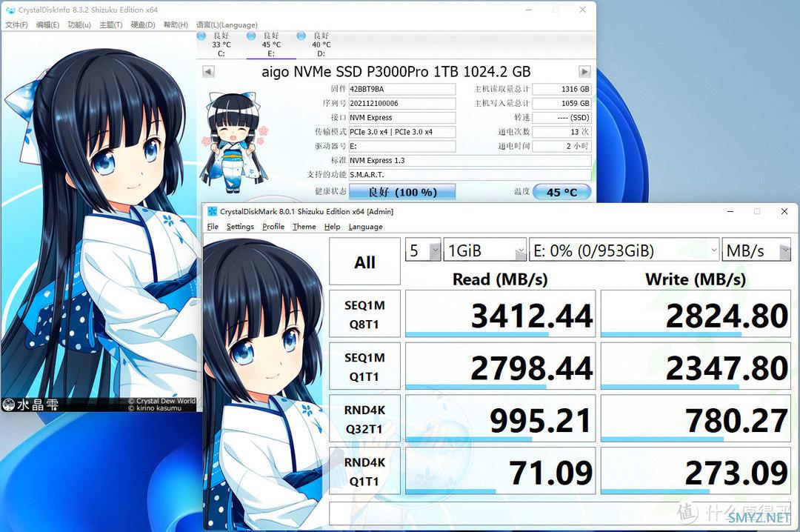Click the SEQ1M Q1T1 read result 2798.44
The image size is (800, 532).
(x=501, y=367)
